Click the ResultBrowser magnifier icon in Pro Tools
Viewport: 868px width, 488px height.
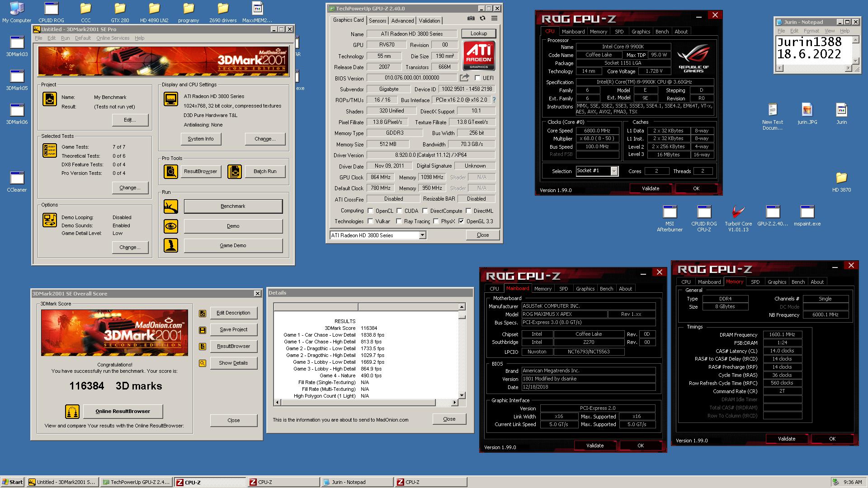pos(171,172)
